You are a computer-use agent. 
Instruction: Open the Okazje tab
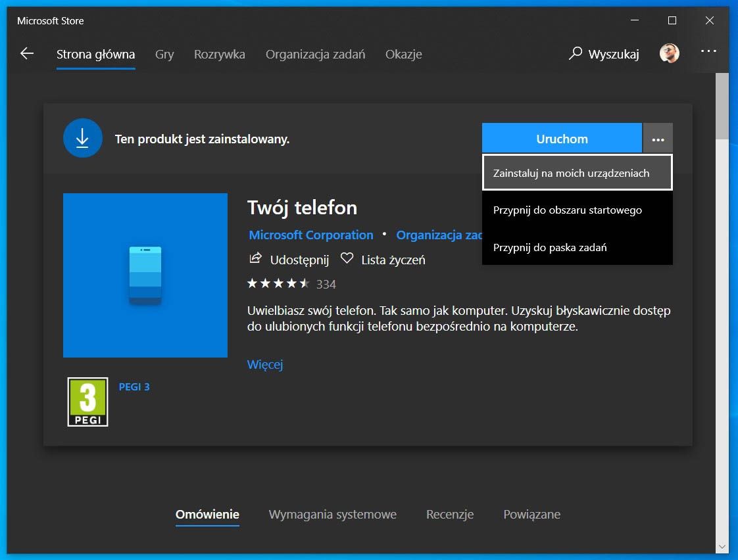point(403,55)
